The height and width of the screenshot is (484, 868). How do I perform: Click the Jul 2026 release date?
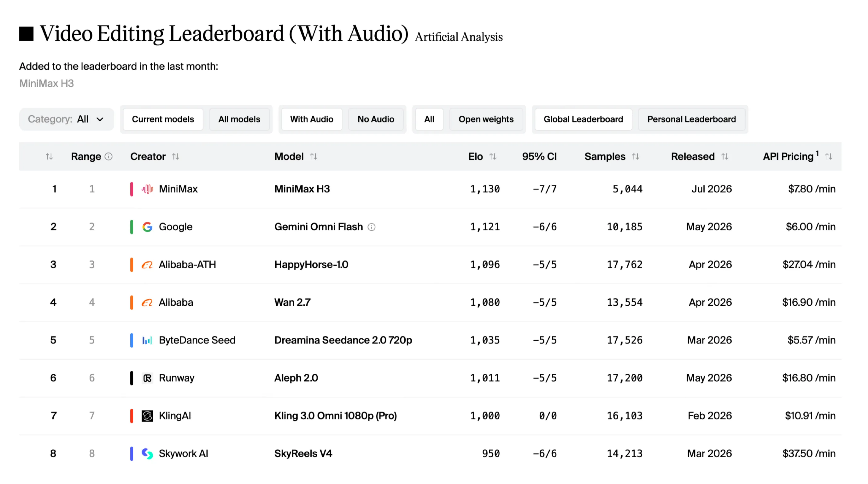click(x=712, y=189)
